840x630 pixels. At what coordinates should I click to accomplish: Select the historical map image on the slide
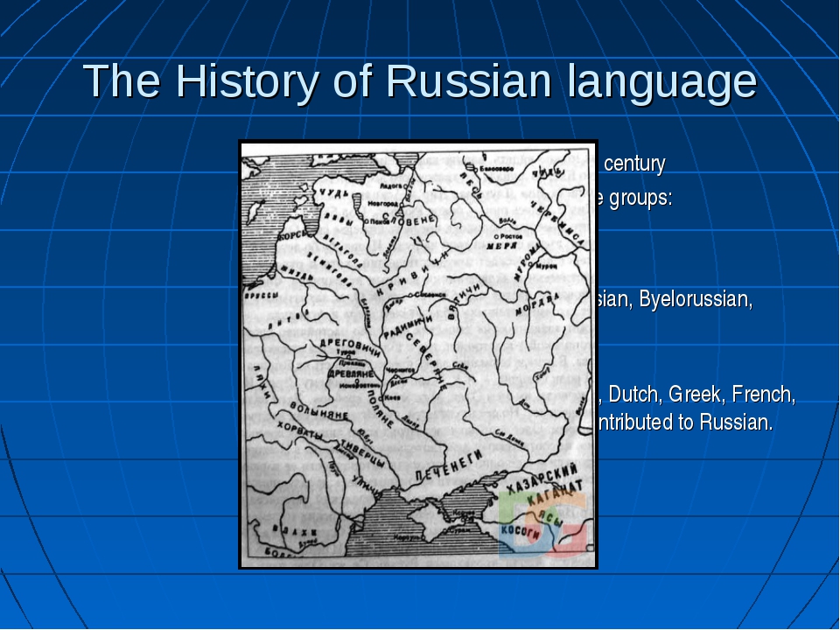coord(418,354)
